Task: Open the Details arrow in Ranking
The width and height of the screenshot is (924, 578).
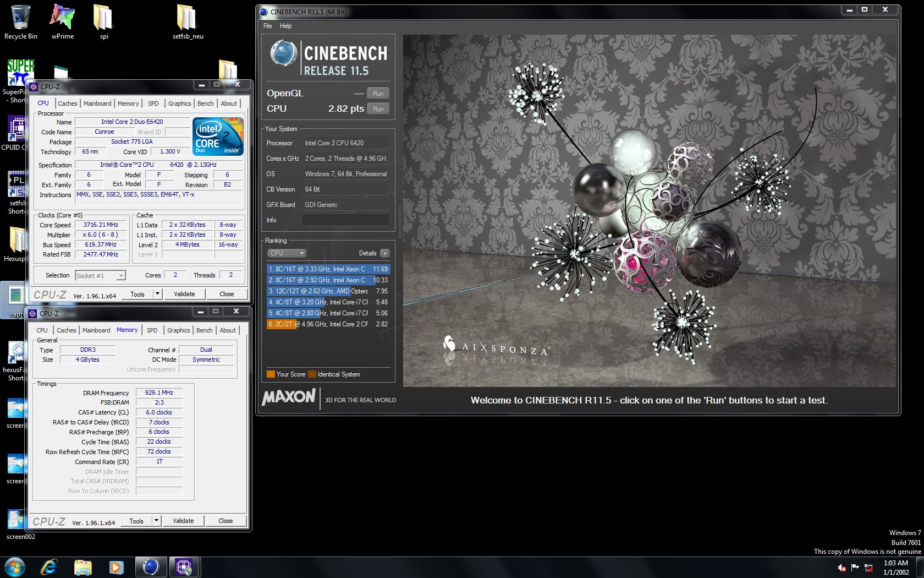Action: (x=384, y=253)
